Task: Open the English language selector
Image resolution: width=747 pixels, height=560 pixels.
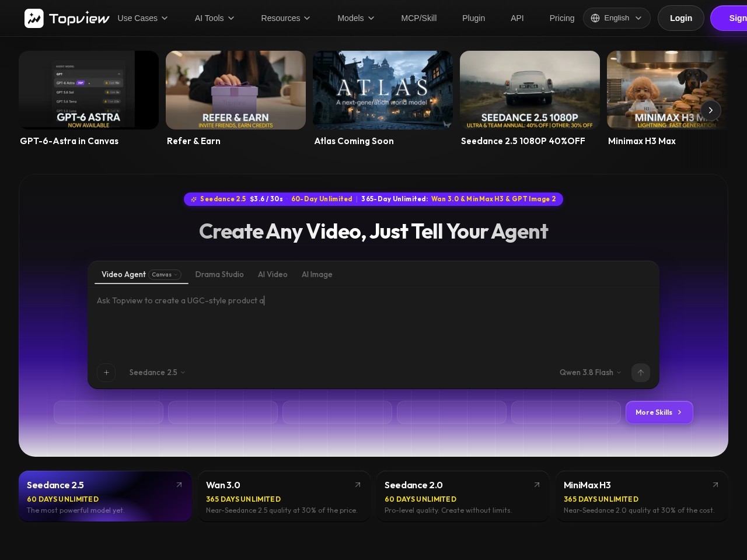Action: (617, 18)
